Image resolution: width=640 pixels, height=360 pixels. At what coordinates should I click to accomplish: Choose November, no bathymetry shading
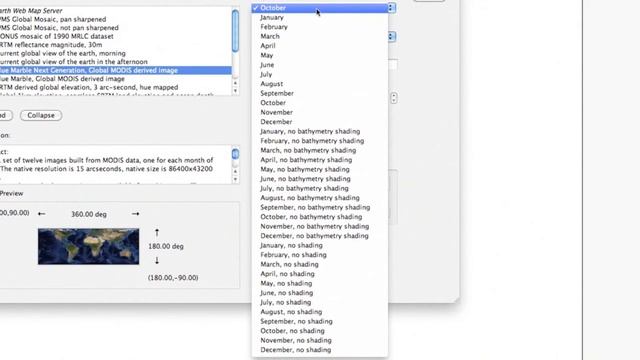(320, 226)
